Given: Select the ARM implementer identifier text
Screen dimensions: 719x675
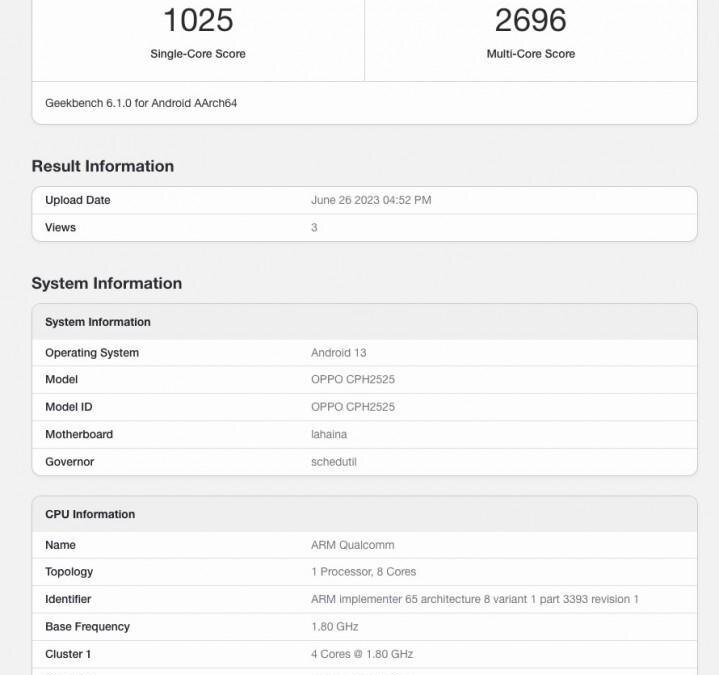Looking at the screenshot, I should pyautogui.click(x=475, y=599).
